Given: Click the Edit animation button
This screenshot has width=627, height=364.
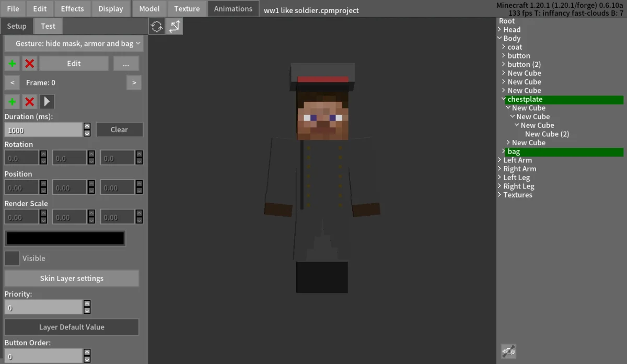Looking at the screenshot, I should click(74, 64).
